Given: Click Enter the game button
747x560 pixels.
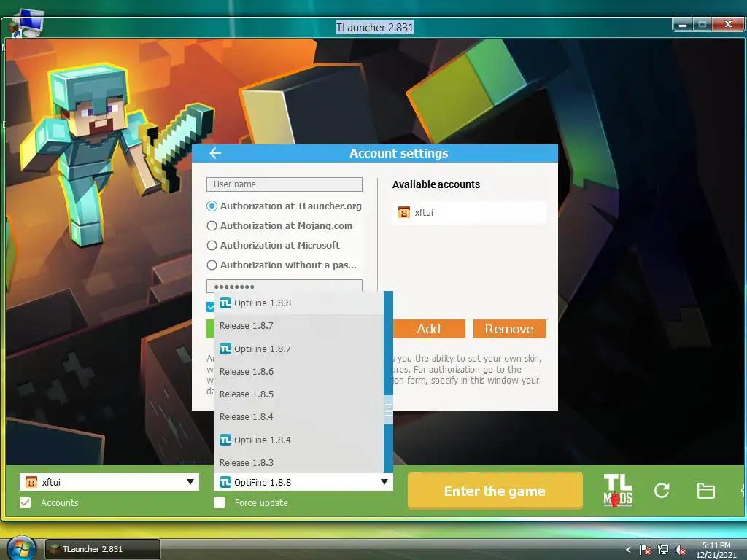Looking at the screenshot, I should point(495,491).
